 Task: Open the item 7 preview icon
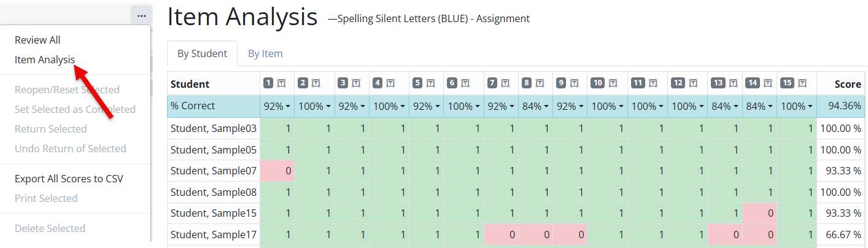tap(505, 83)
